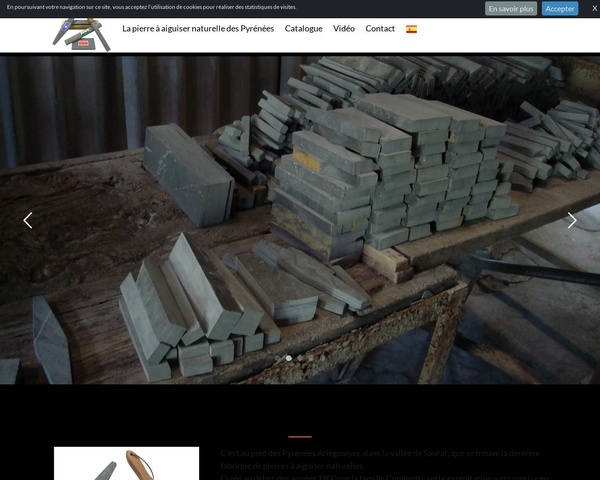The width and height of the screenshot is (600, 480).
Task: Open La pierre à aiguiser naturelle des Pyrénées
Action: tap(198, 29)
